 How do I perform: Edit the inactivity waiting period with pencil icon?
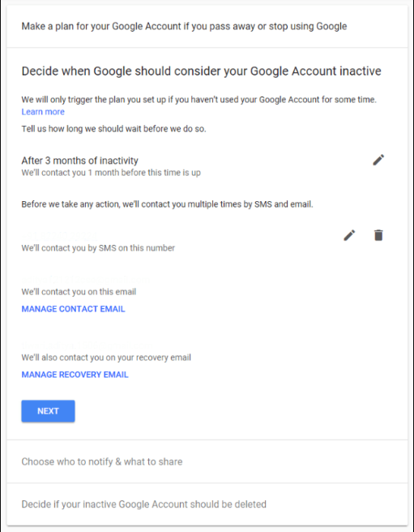(378, 160)
